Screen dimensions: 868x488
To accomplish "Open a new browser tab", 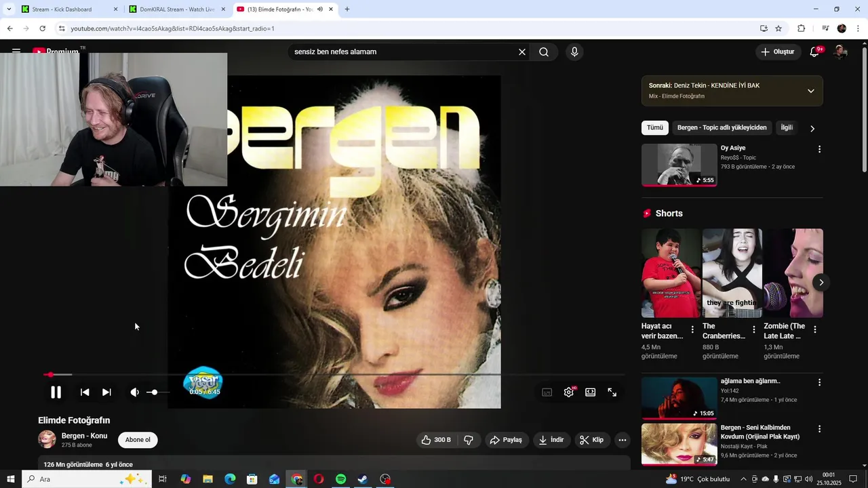I will [347, 9].
